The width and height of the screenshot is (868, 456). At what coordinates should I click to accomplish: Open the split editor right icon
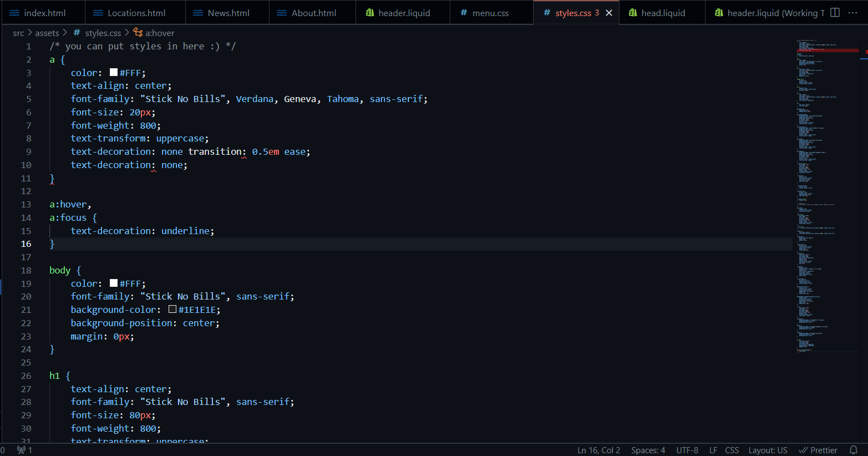point(835,13)
